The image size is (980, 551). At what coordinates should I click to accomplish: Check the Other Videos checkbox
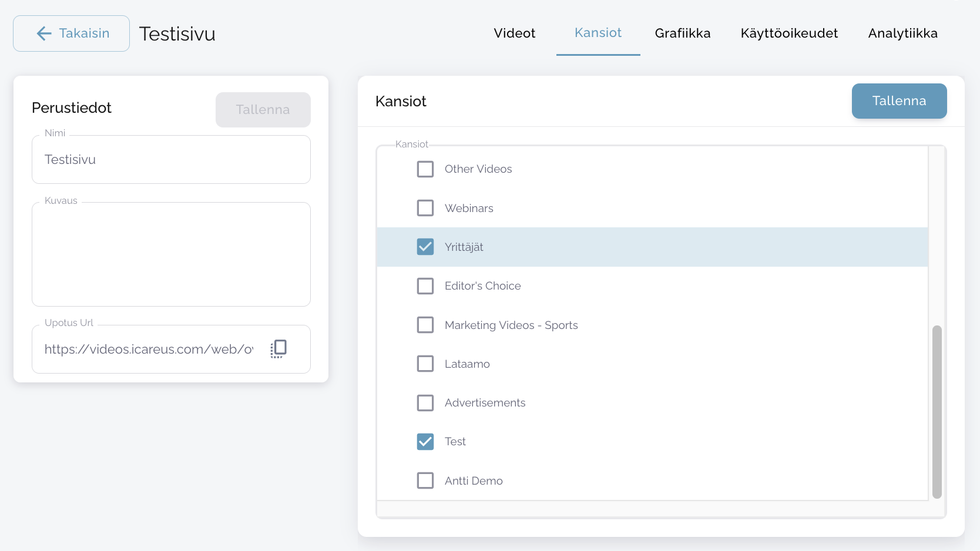(425, 169)
